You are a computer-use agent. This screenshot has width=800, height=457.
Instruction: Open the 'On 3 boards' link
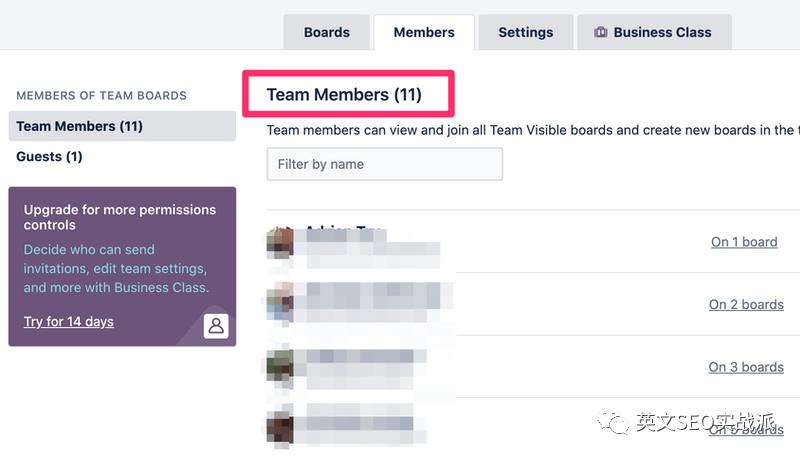746,367
